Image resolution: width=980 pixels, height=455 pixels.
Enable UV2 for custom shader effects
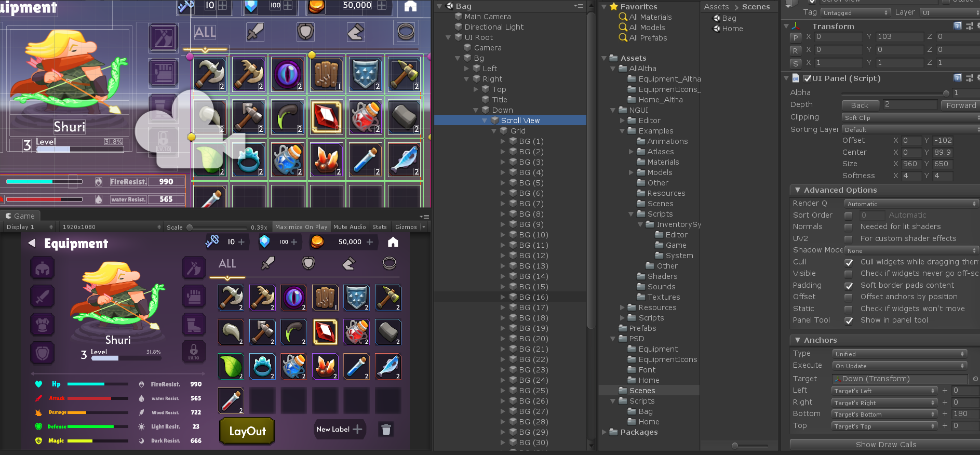[848, 238]
